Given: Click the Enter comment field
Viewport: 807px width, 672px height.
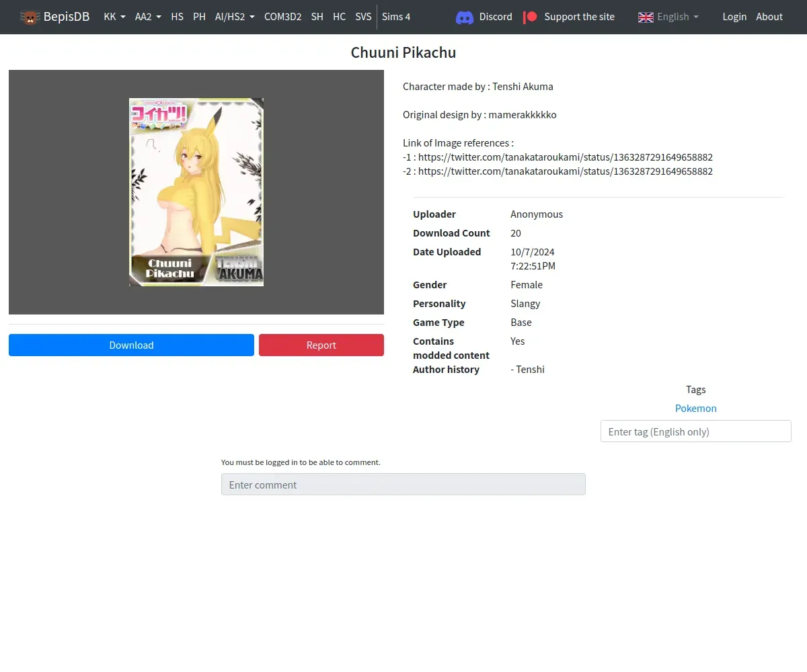Looking at the screenshot, I should 403,485.
